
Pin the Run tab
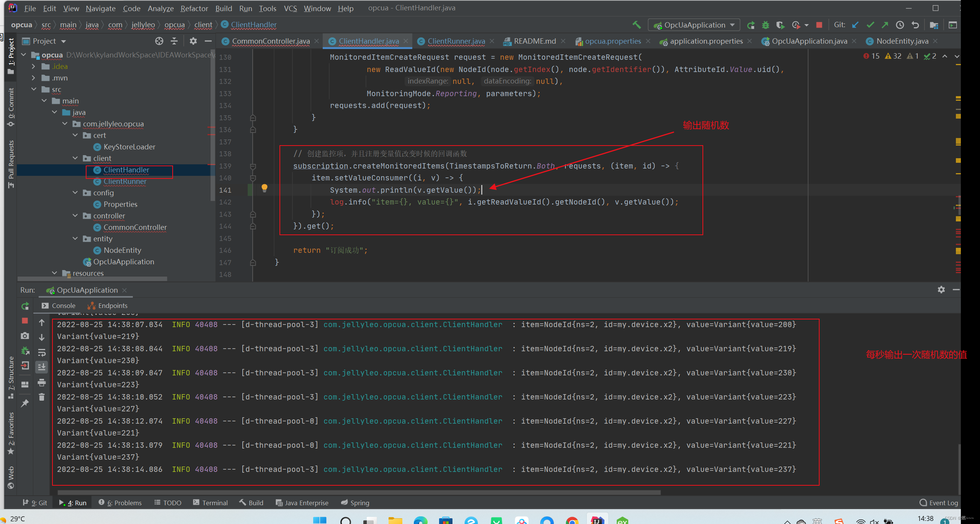25,403
